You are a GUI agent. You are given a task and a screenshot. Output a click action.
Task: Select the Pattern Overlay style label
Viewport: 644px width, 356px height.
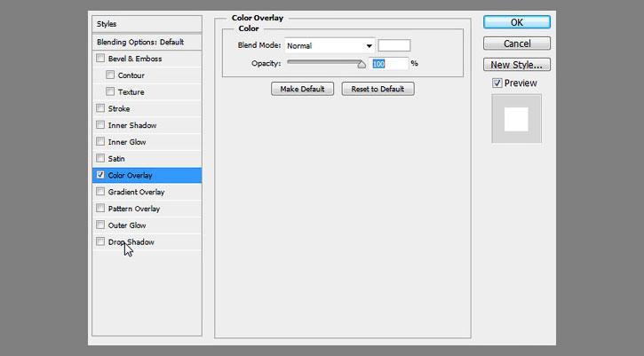tap(134, 209)
